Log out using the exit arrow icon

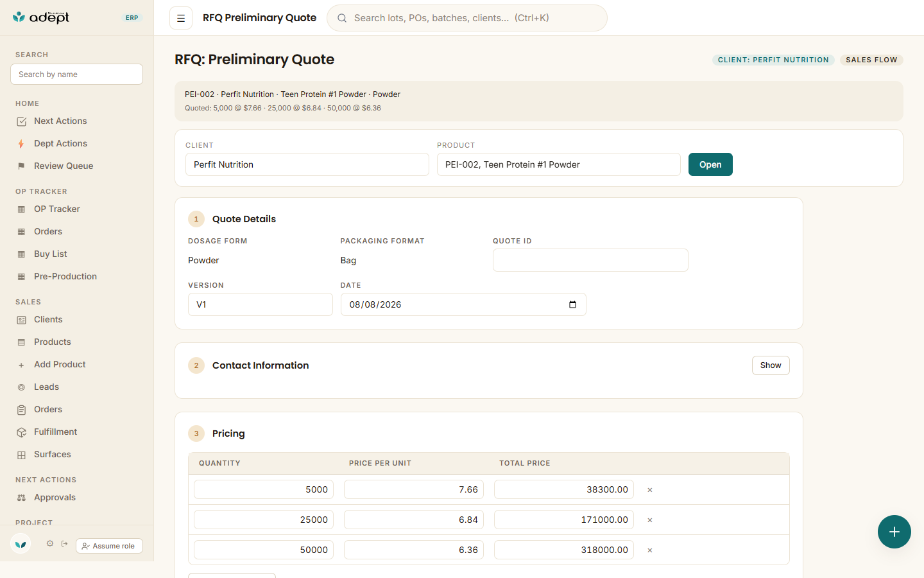click(65, 543)
